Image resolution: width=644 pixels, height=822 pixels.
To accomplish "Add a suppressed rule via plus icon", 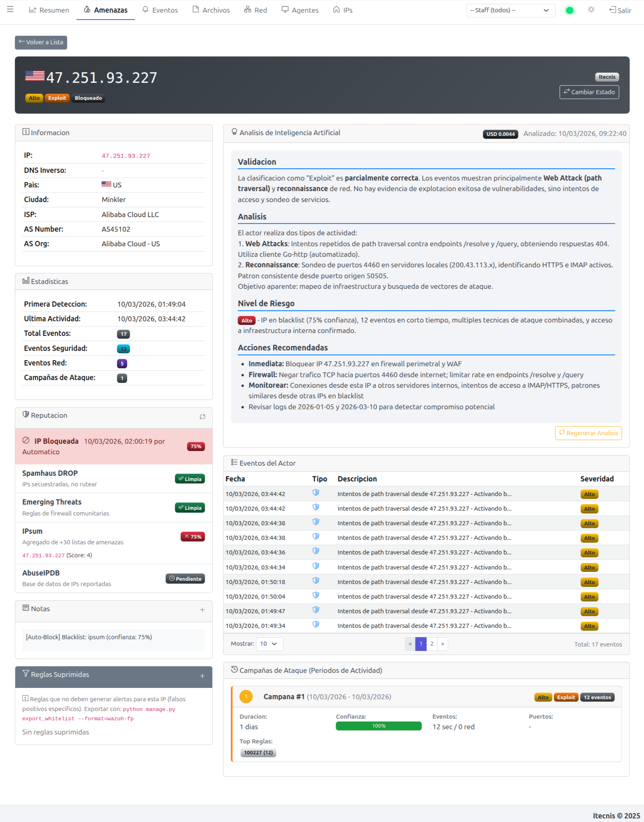I will (x=202, y=676).
